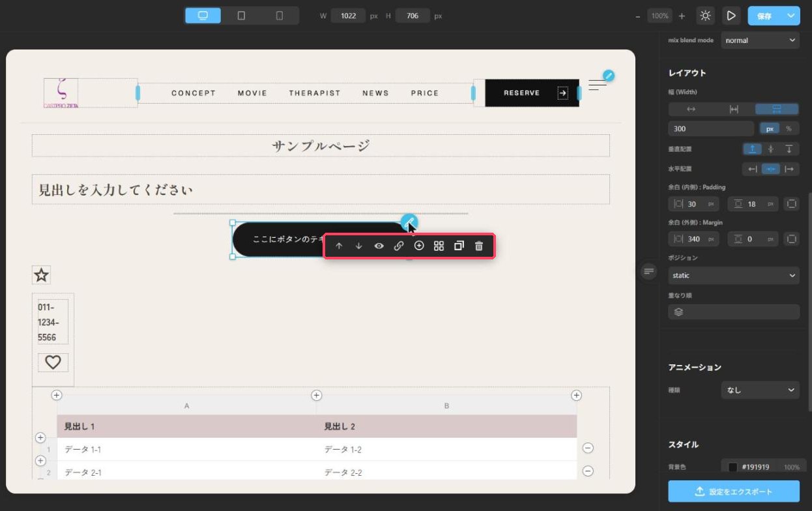The height and width of the screenshot is (511, 812).
Task: Click the 設定をエクスポート export button
Action: pyautogui.click(x=734, y=491)
